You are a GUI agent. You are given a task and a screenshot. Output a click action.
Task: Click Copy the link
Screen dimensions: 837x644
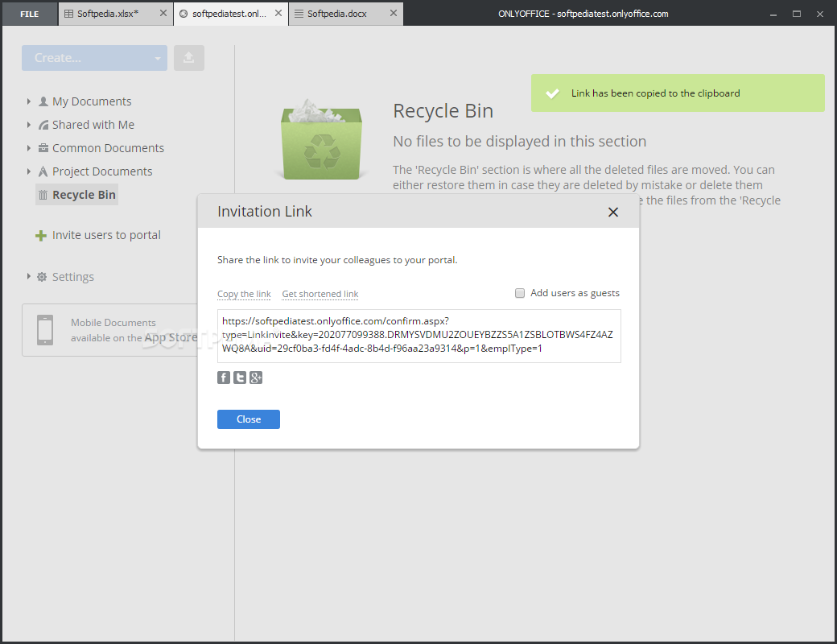click(244, 294)
